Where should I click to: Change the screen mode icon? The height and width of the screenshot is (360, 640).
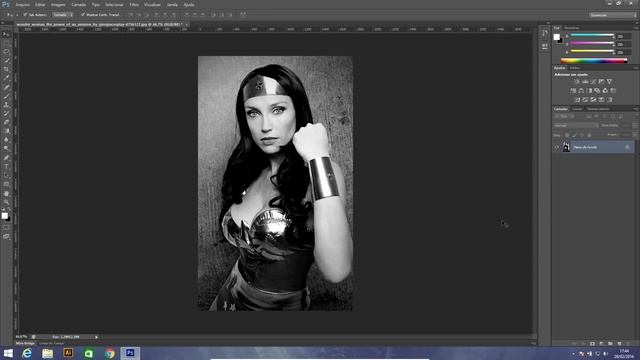(x=6, y=236)
